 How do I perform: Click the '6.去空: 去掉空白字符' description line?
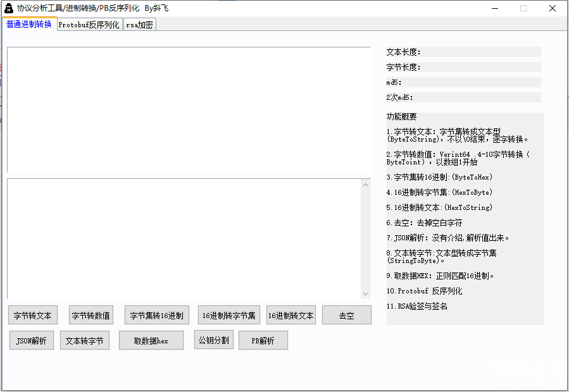click(424, 223)
